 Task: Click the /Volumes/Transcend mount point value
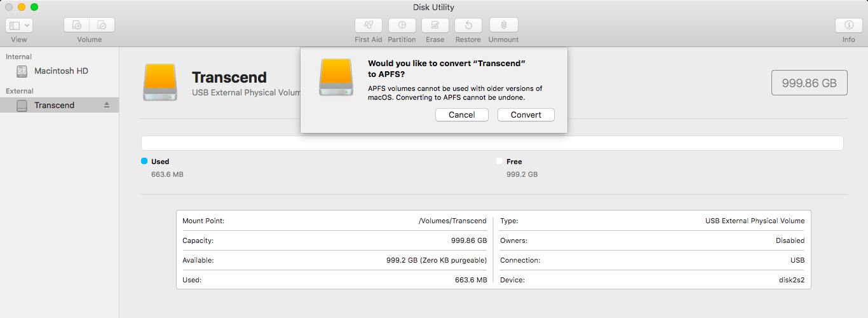[x=452, y=221]
